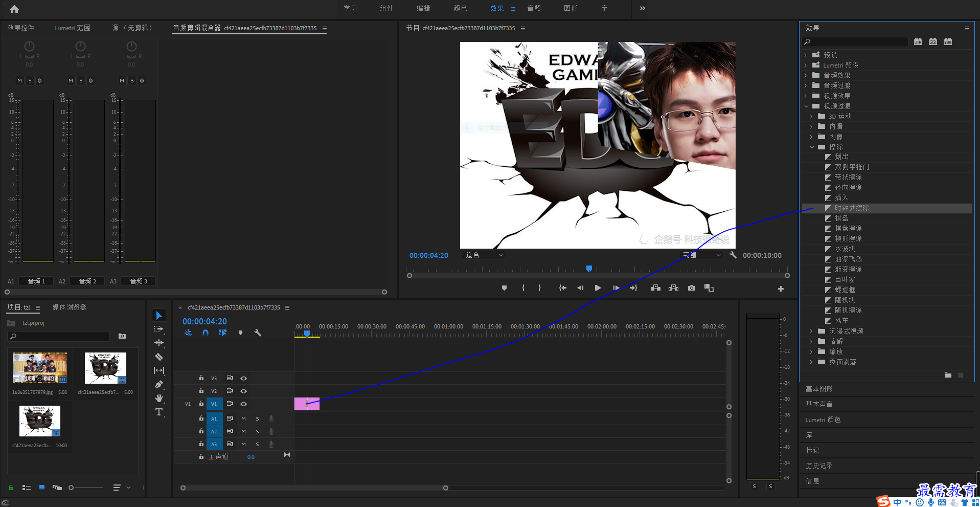Step forward one frame
The height and width of the screenshot is (507, 980).
(616, 288)
